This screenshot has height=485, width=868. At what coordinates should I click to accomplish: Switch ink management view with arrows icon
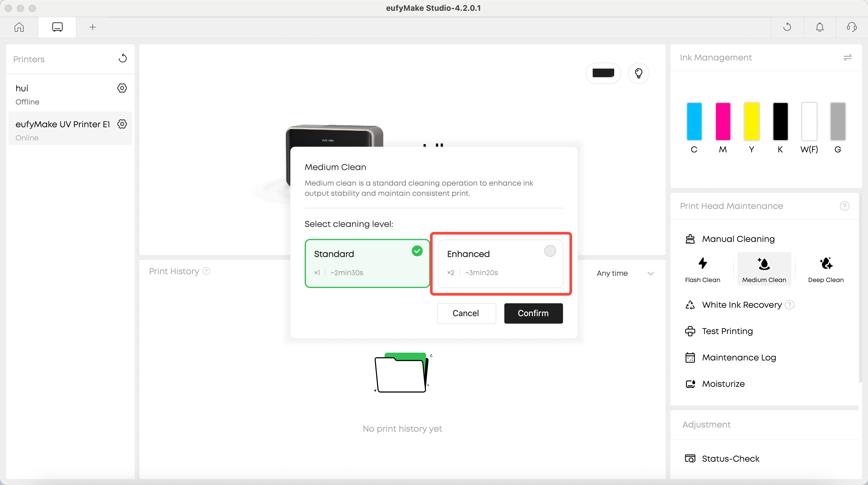(847, 58)
